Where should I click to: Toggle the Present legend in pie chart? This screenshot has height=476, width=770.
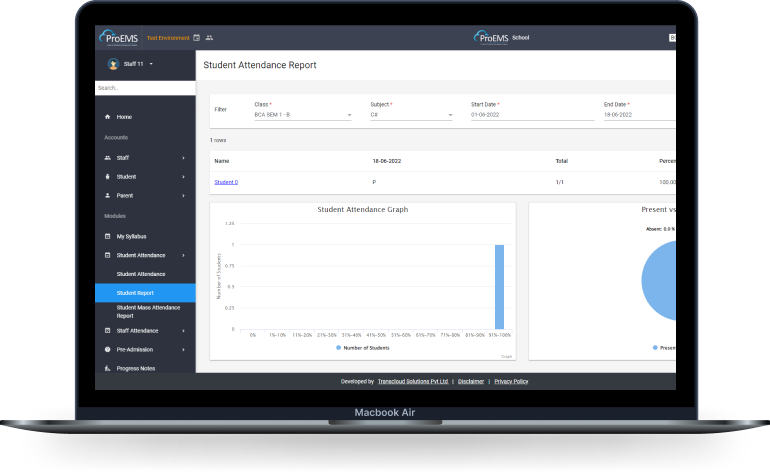tap(655, 347)
